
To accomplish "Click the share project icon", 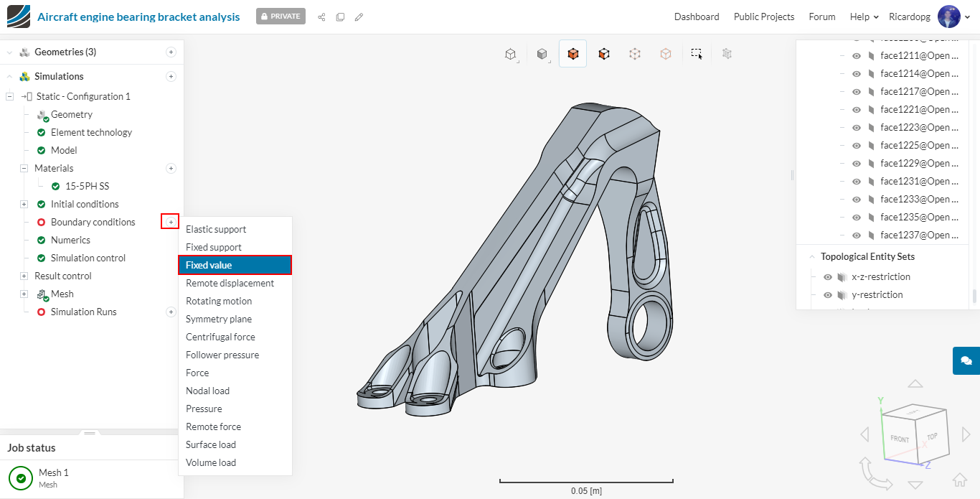I will click(321, 17).
